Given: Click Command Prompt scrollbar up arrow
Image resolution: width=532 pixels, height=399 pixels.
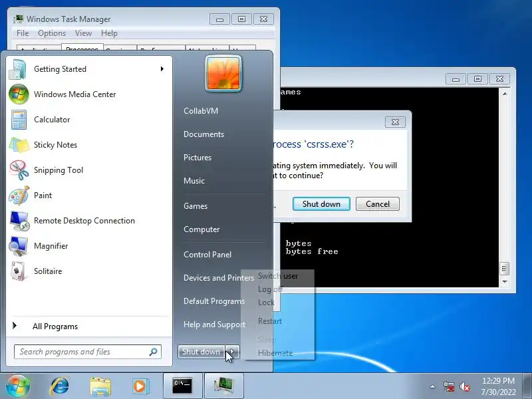Looking at the screenshot, I should (x=505, y=93).
